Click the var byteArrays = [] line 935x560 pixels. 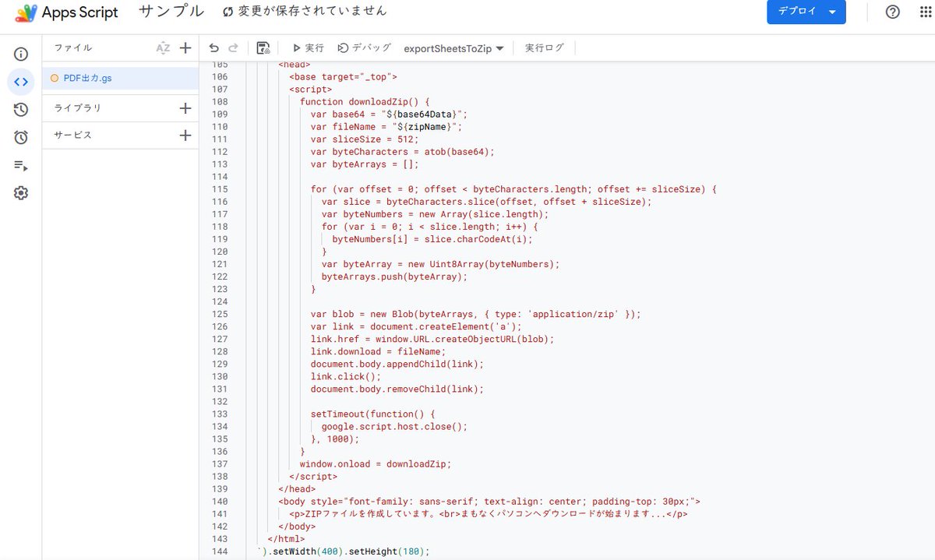pos(365,164)
